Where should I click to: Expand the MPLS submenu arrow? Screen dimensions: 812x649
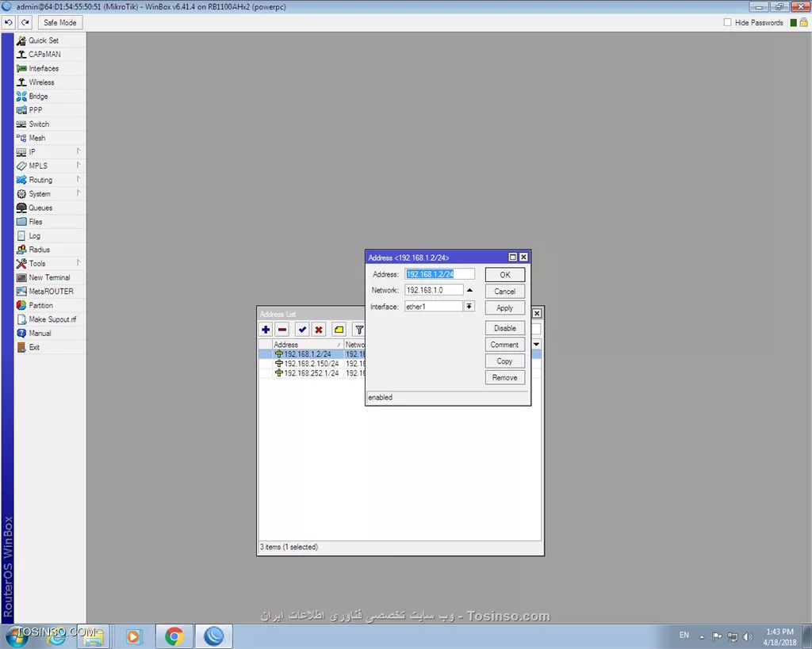(79, 165)
